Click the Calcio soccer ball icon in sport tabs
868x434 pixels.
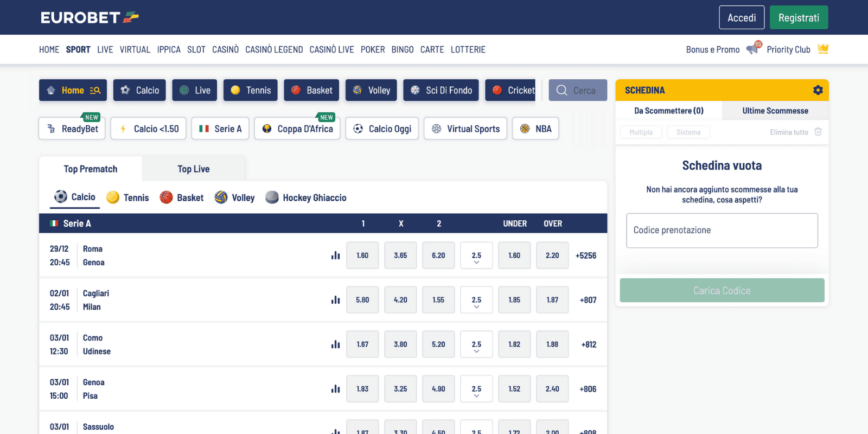(x=61, y=196)
